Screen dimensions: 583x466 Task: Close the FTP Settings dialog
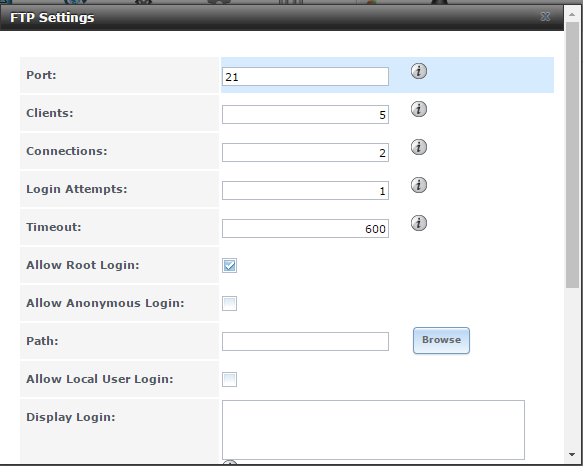(x=545, y=16)
